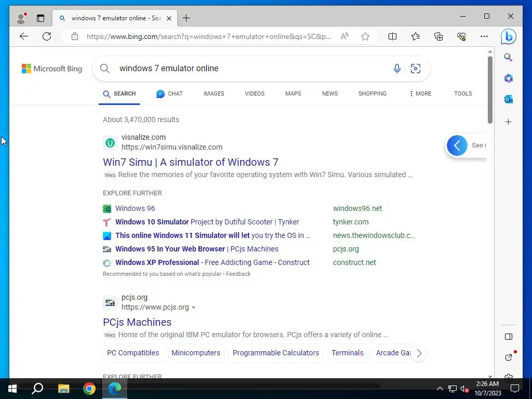This screenshot has height=399, width=532.
Task: Open the win7simu.visnalize.com URL link
Action: [x=171, y=147]
